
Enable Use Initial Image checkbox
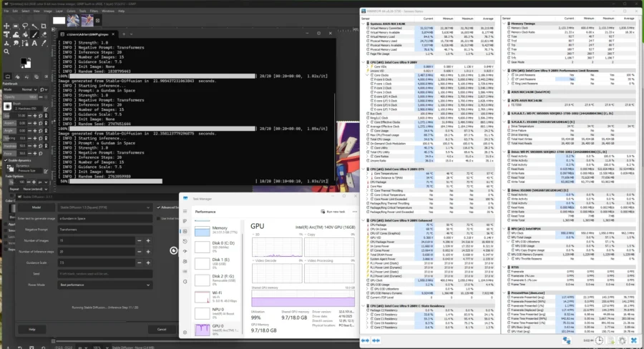[159, 218]
